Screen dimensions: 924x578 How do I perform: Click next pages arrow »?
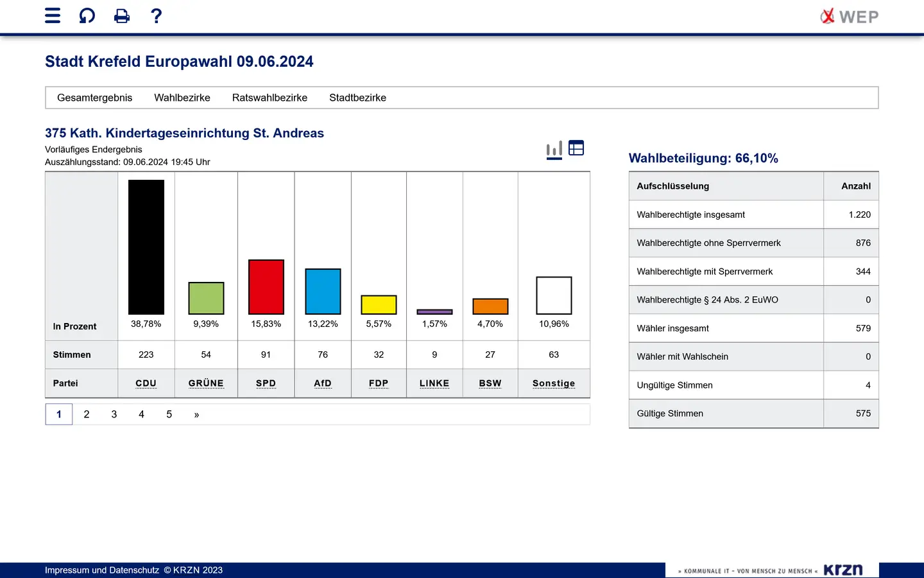[196, 415]
